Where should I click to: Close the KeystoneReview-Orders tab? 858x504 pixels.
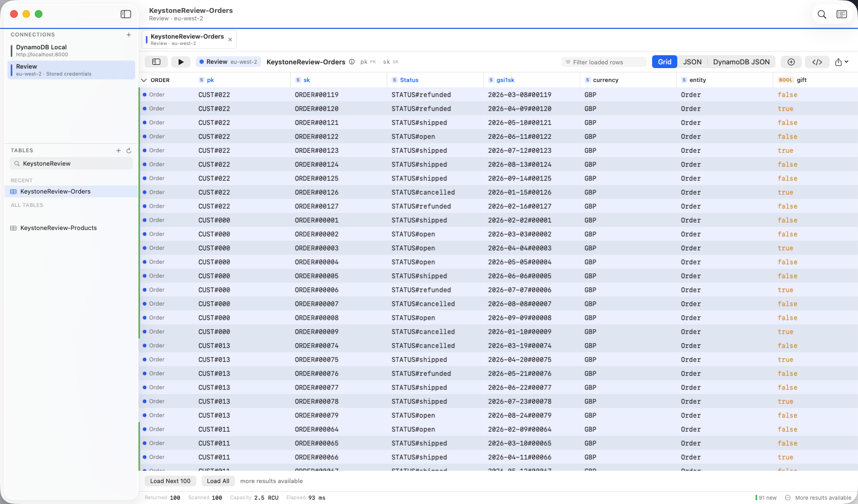coord(230,40)
